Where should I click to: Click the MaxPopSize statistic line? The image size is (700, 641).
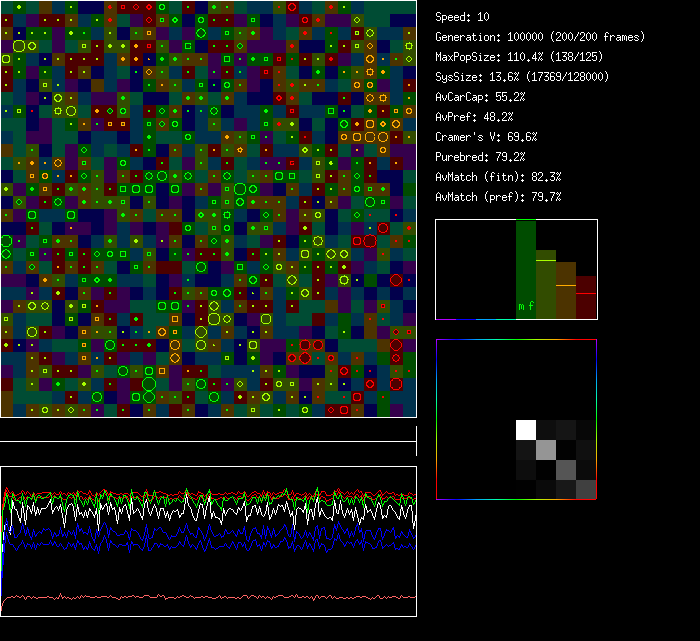(526, 57)
